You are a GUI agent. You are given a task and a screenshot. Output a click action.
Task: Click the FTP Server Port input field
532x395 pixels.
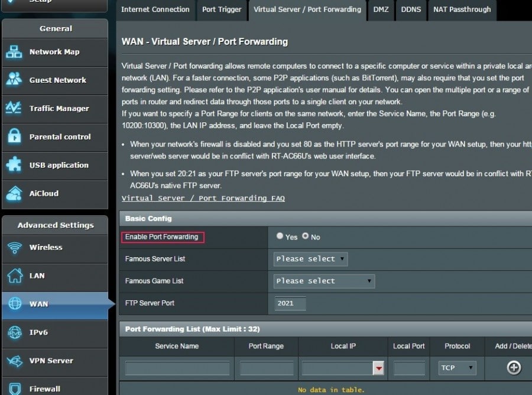[x=288, y=303]
